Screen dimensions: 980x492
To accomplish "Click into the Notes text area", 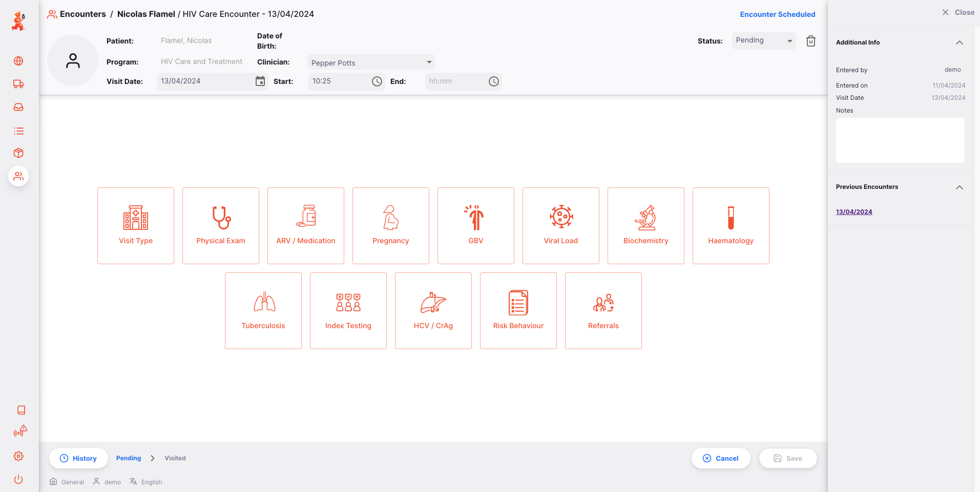I will click(x=900, y=140).
